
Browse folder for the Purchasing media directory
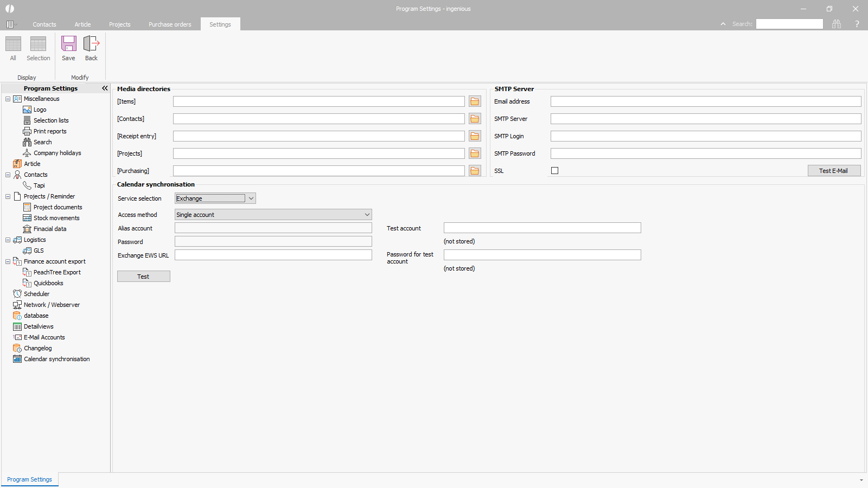475,171
